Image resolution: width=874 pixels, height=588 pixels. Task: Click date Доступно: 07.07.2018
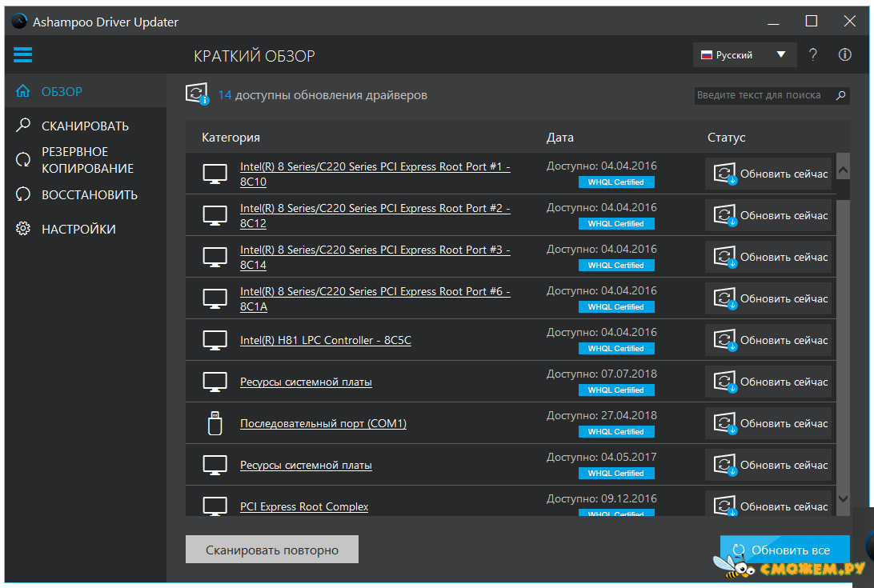tap(601, 374)
